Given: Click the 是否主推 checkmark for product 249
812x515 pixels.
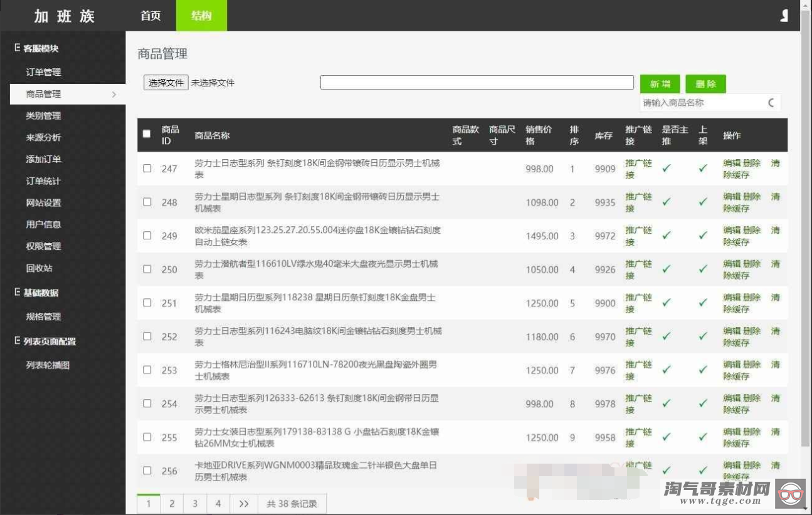Looking at the screenshot, I should tap(667, 236).
